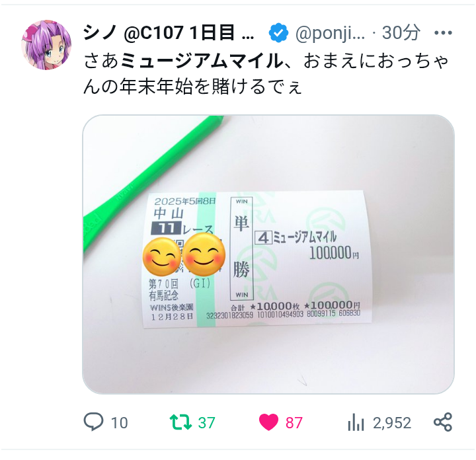This screenshot has height=460, width=476.
Task: Click the bold ミュージアムマイル keyword in the tweet
Action: 202,61
